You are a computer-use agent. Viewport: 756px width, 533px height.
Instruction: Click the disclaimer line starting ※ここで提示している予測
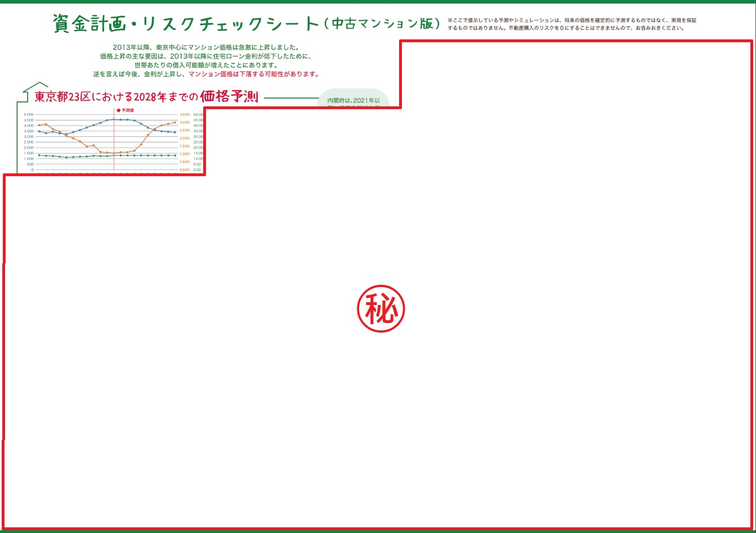572,20
